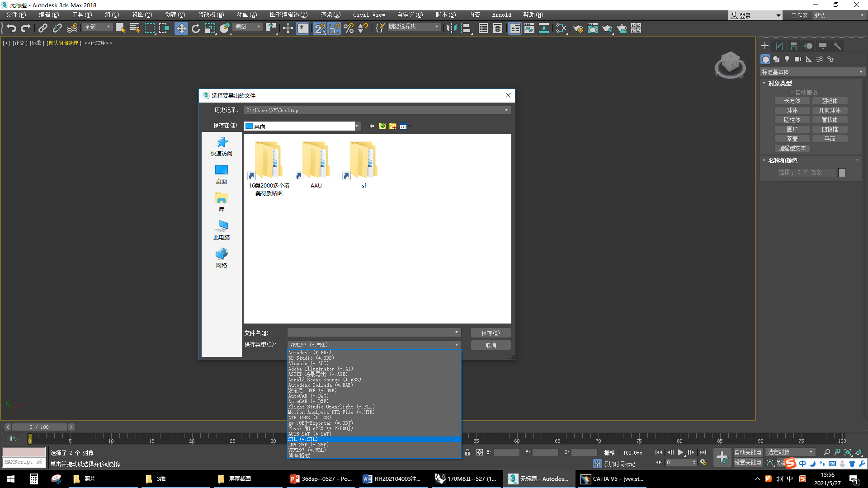Screen dimensions: 868x488
Task: Select AutoCAD (*.DWG) from type list
Action: tap(374, 396)
